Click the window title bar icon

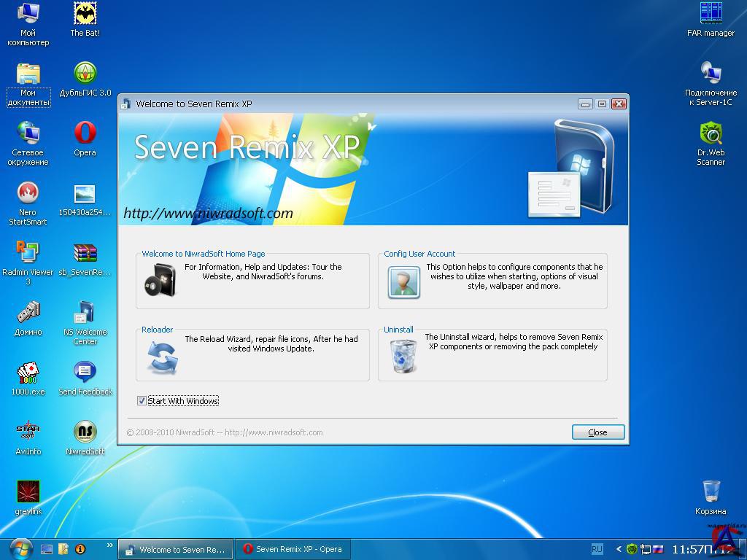coord(125,104)
